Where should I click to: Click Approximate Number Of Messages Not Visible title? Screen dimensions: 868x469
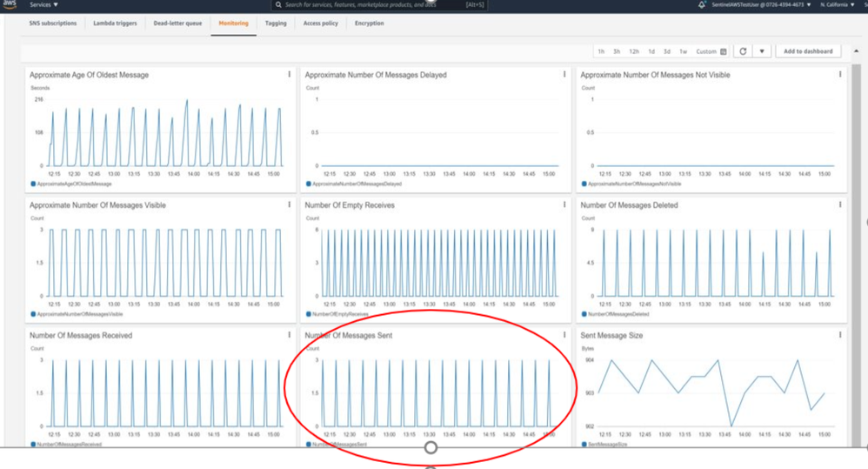tap(655, 75)
